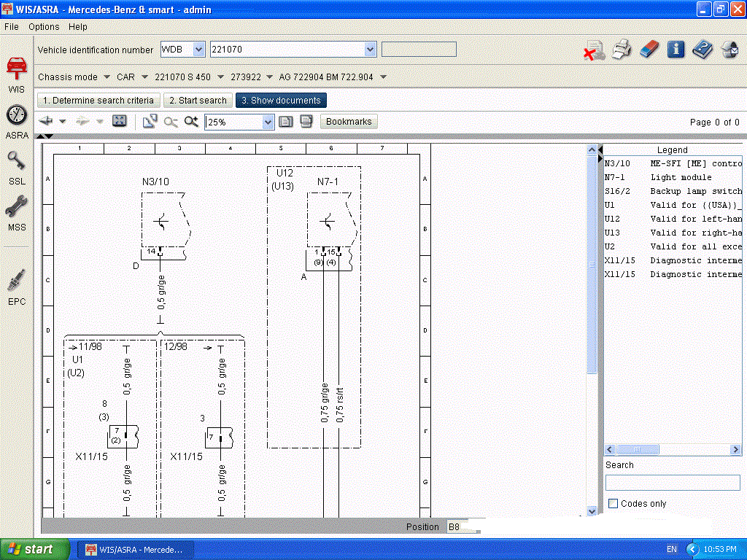Click the EN language indicator in taskbar
Image resolution: width=747 pixels, height=560 pixels.
pyautogui.click(x=672, y=550)
